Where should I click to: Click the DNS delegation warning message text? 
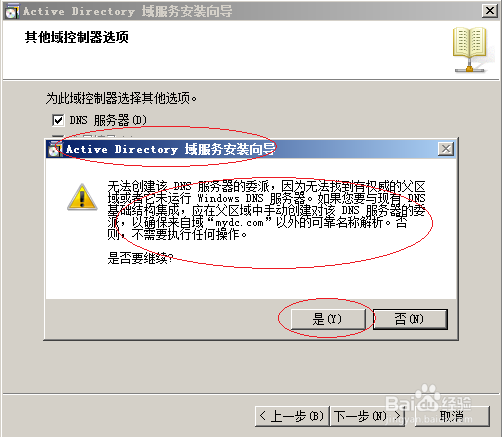(x=266, y=210)
